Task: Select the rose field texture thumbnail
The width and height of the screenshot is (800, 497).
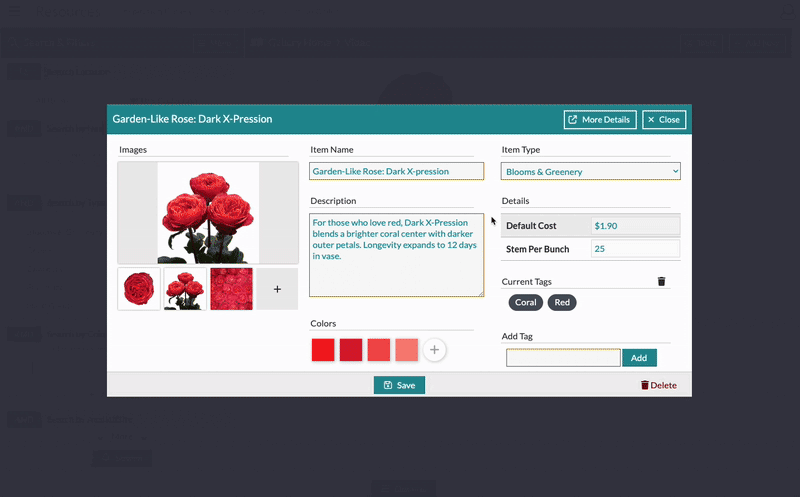Action: [x=231, y=289]
